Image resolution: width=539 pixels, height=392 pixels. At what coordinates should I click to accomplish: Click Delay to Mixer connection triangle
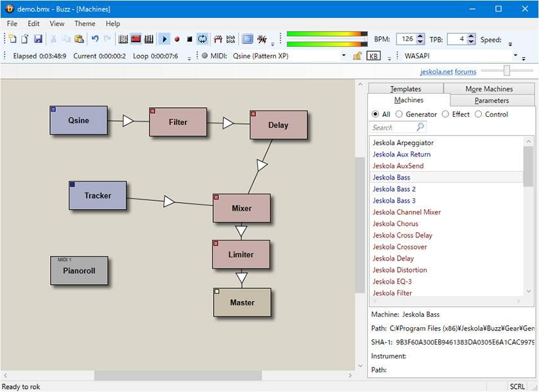262,166
